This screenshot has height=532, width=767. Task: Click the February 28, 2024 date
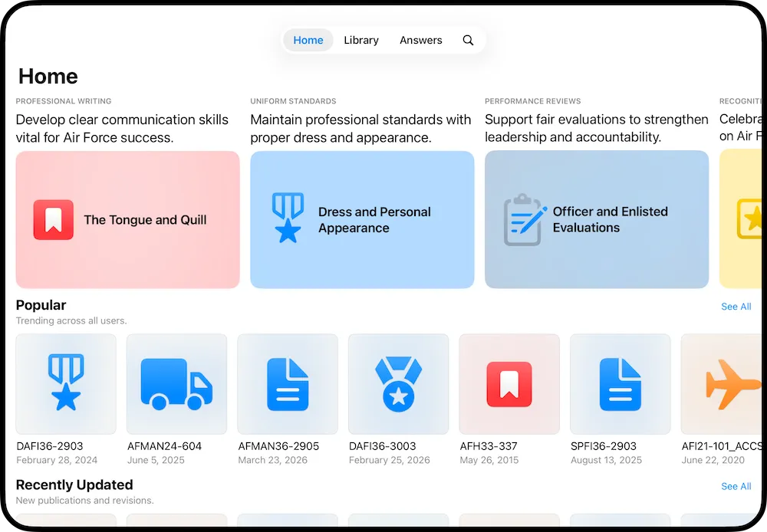(x=57, y=460)
